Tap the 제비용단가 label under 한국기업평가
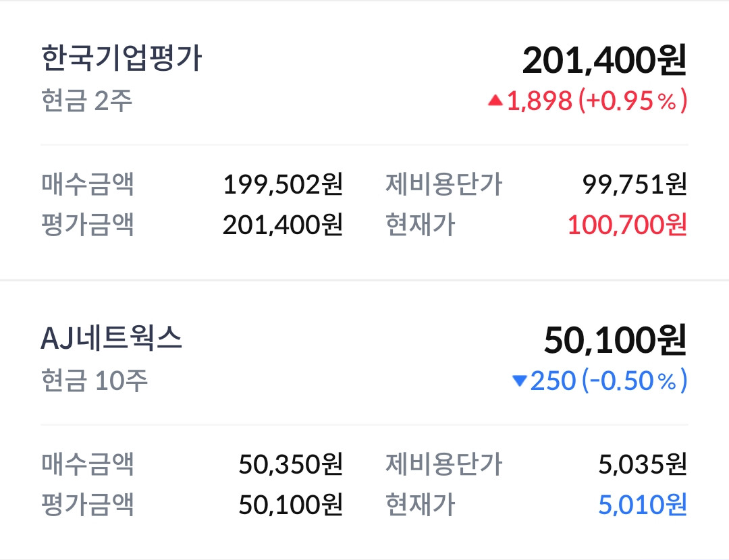The image size is (729, 560). [x=443, y=184]
